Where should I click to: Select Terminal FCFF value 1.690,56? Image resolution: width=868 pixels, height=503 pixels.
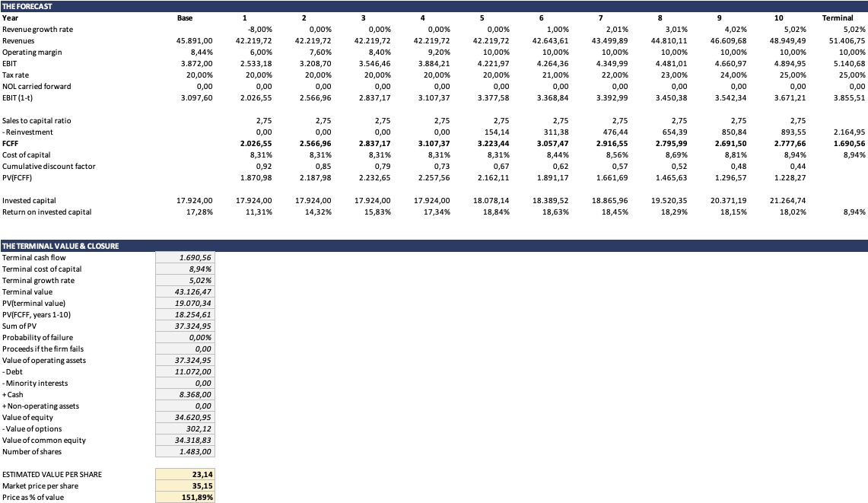(x=849, y=144)
